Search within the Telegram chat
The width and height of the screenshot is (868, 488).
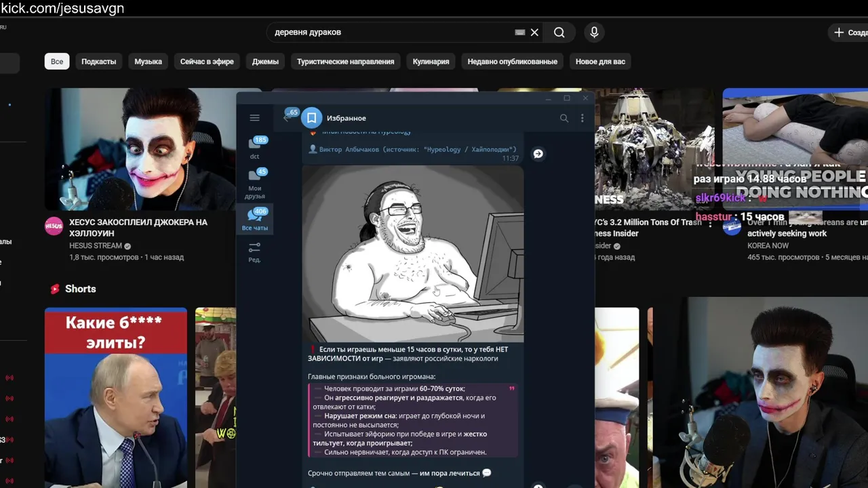[x=564, y=118]
